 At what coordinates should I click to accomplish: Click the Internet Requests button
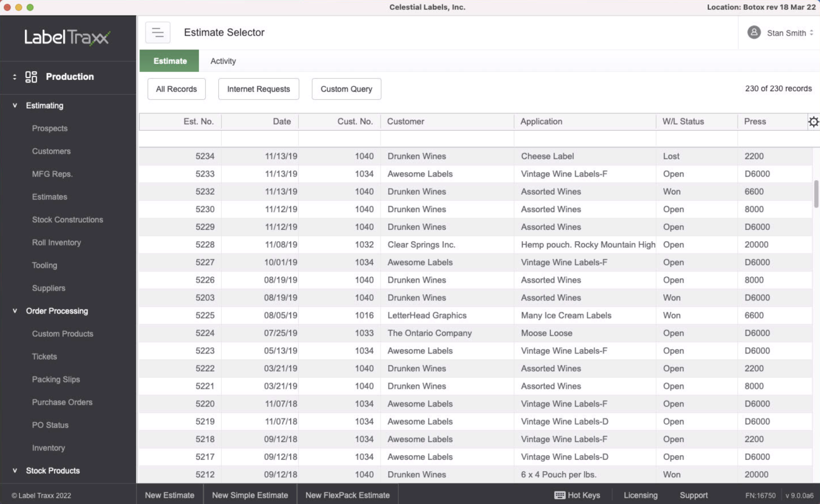258,89
